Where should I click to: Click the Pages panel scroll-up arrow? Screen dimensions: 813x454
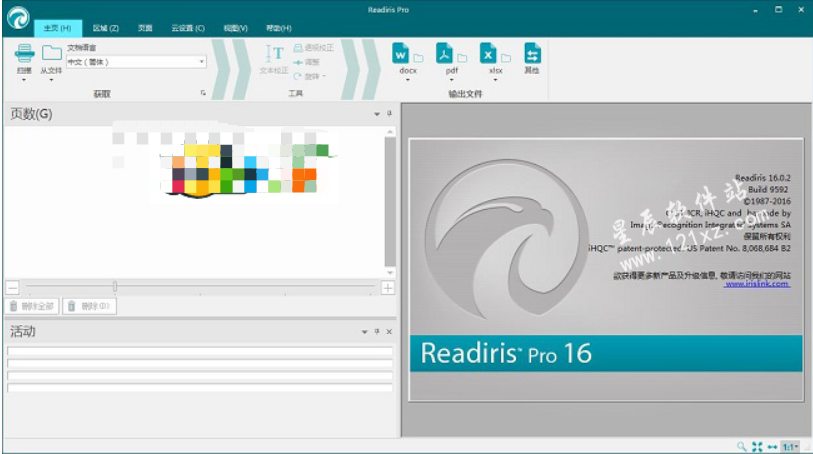tap(390, 132)
